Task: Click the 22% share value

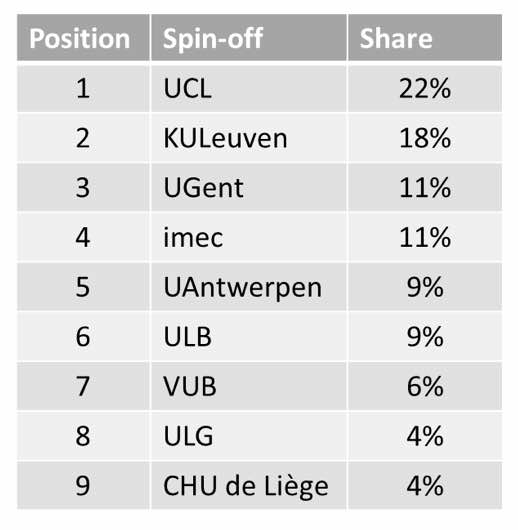Action: pos(425,89)
